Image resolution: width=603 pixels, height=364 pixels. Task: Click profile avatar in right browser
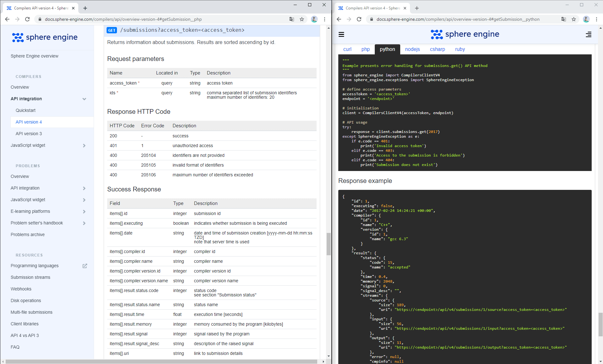click(x=586, y=19)
